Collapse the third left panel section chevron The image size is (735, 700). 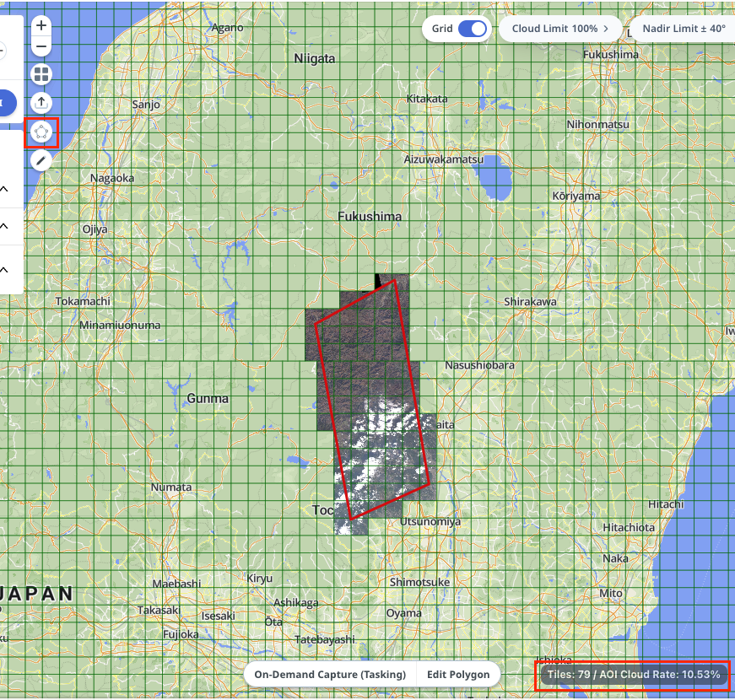pyautogui.click(x=4, y=269)
